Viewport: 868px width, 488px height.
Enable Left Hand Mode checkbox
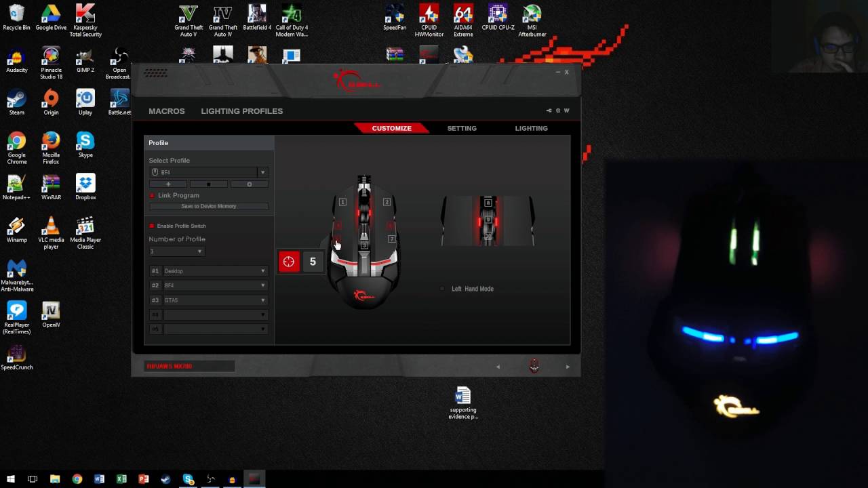pyautogui.click(x=443, y=289)
